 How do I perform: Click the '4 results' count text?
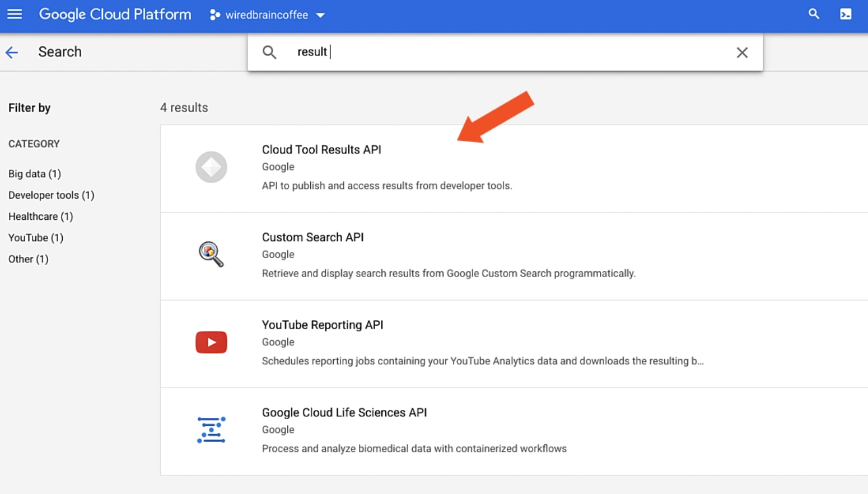click(184, 107)
